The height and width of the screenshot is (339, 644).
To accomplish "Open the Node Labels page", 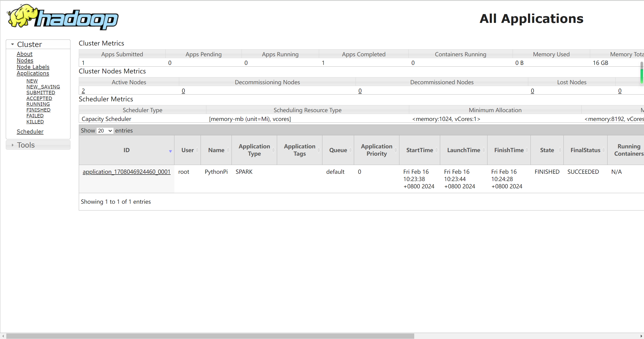I will (x=33, y=67).
